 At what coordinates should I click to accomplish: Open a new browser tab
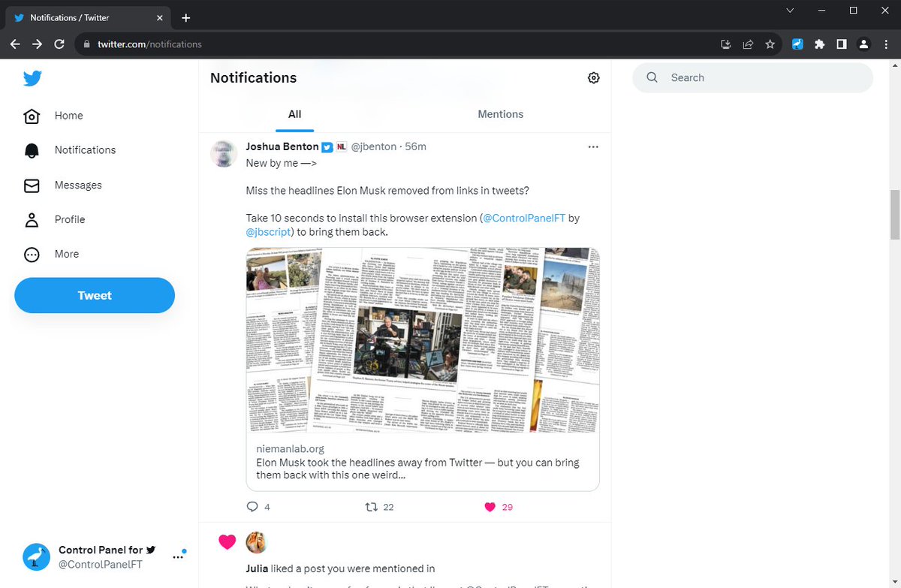tap(186, 17)
